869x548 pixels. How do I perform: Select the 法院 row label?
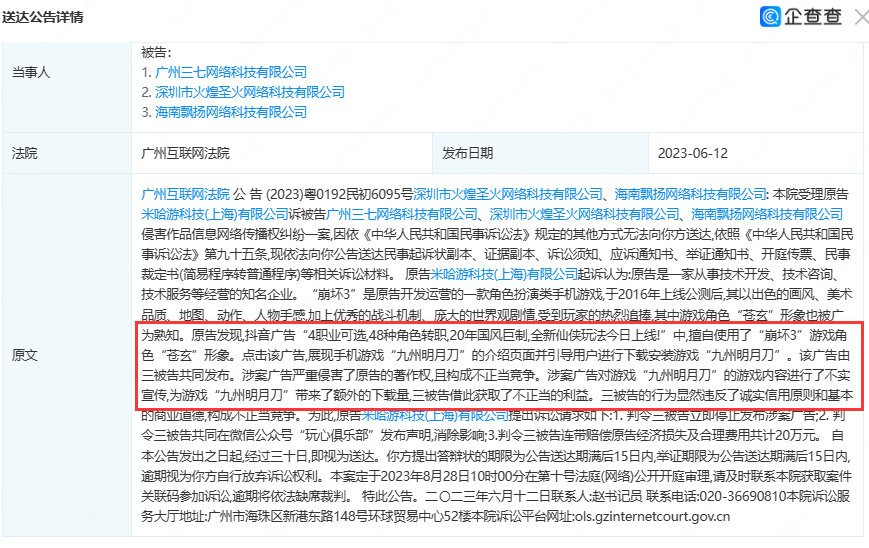(x=24, y=153)
